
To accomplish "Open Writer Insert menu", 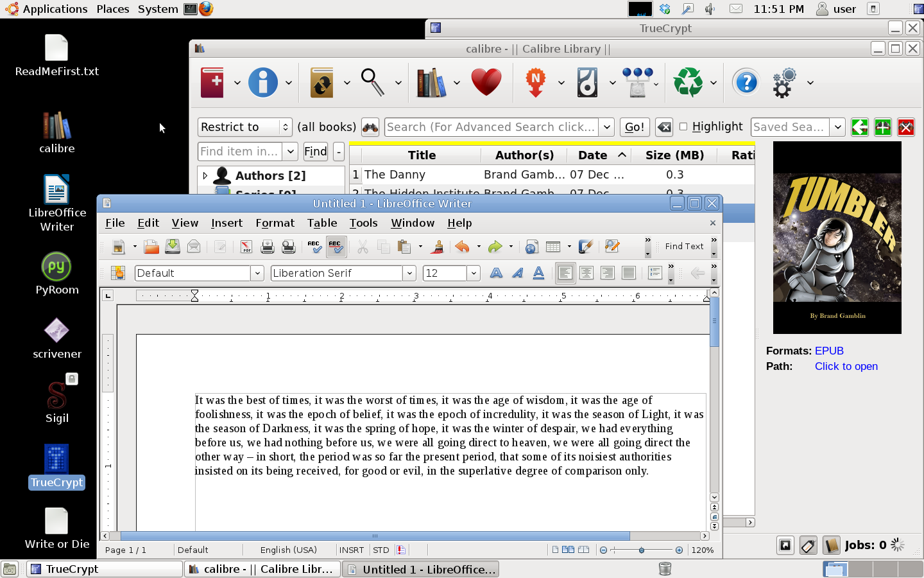I will (227, 223).
